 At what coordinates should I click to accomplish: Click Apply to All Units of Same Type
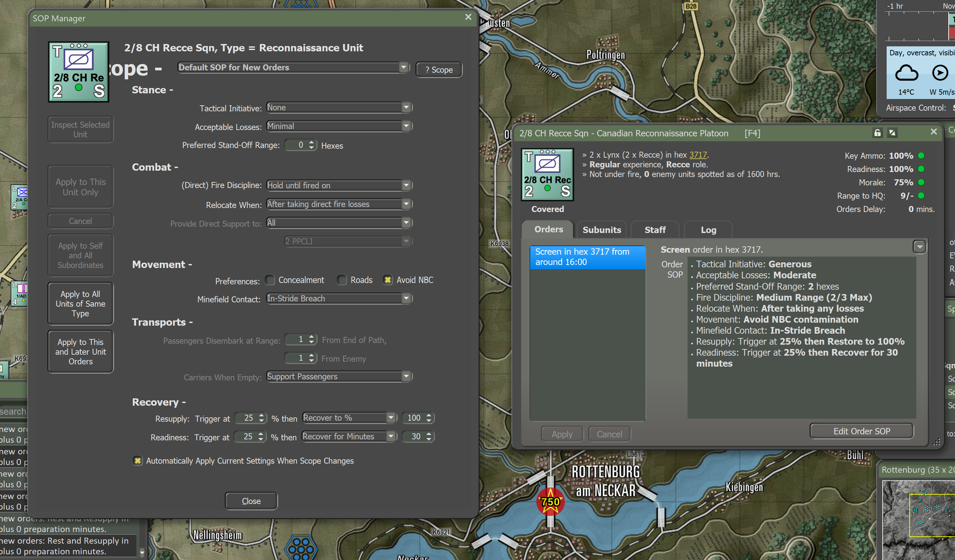pyautogui.click(x=80, y=303)
